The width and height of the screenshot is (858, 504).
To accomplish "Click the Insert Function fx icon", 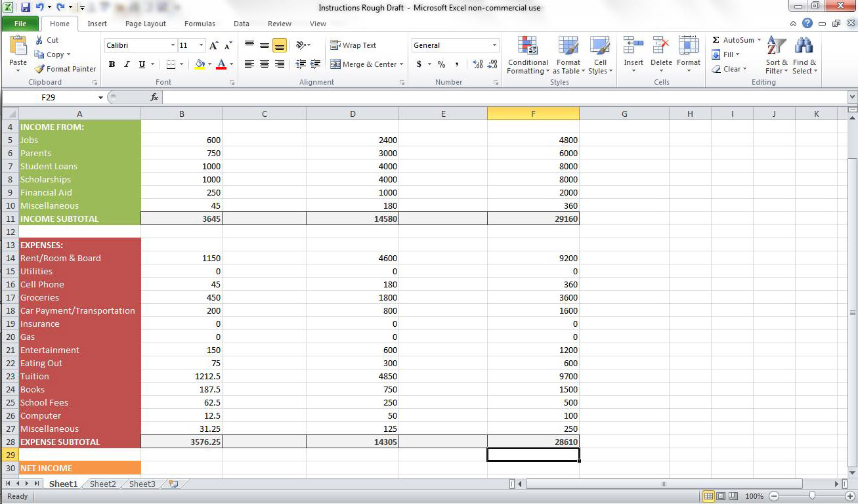I will pyautogui.click(x=154, y=97).
